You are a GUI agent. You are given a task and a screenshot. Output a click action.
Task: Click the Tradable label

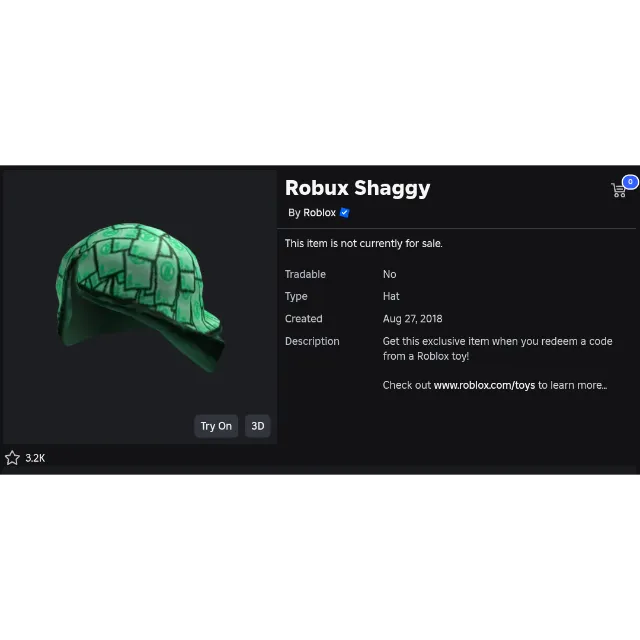pyautogui.click(x=305, y=274)
